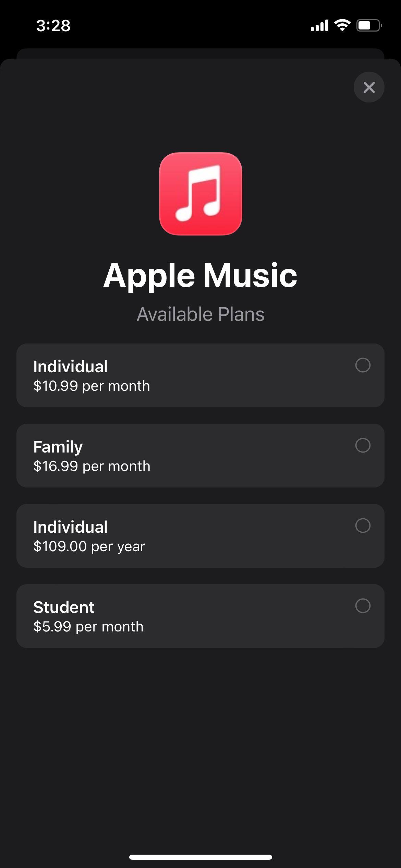Pick the Student plan radio button

click(363, 606)
